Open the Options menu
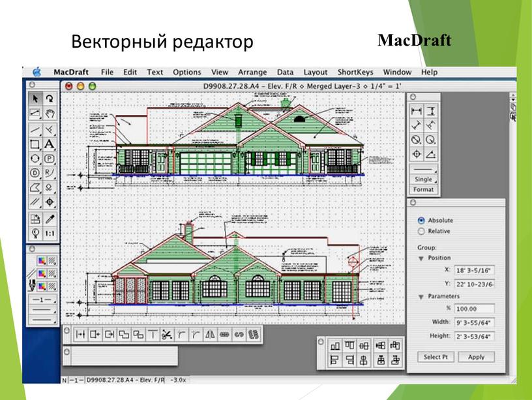The width and height of the screenshot is (532, 400). 187,72
